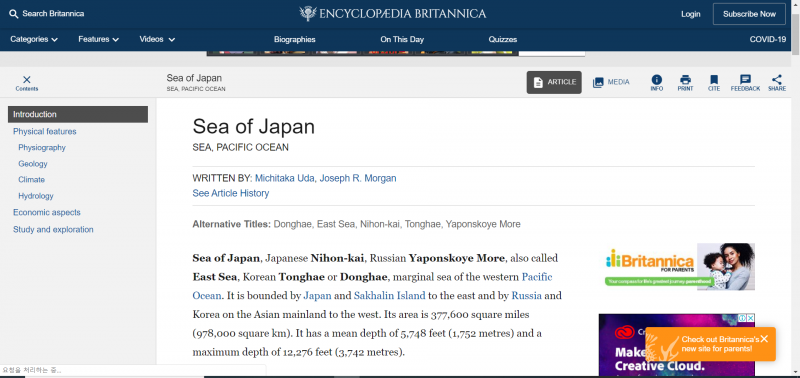Go to Physical features section

click(45, 131)
